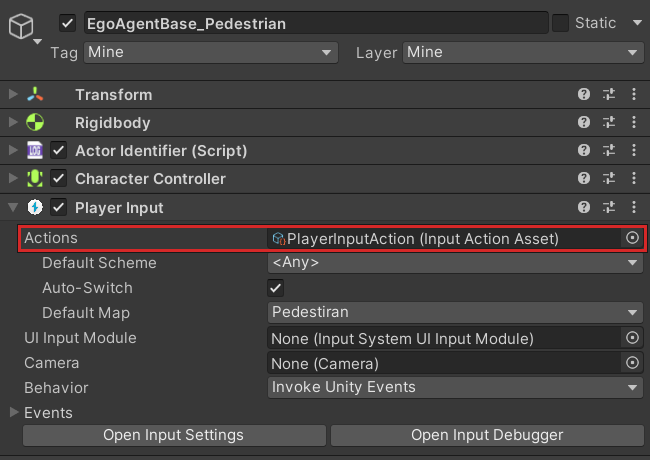Select the PlayerInputAction asset field
Screen dimensions: 650x460
click(444, 238)
